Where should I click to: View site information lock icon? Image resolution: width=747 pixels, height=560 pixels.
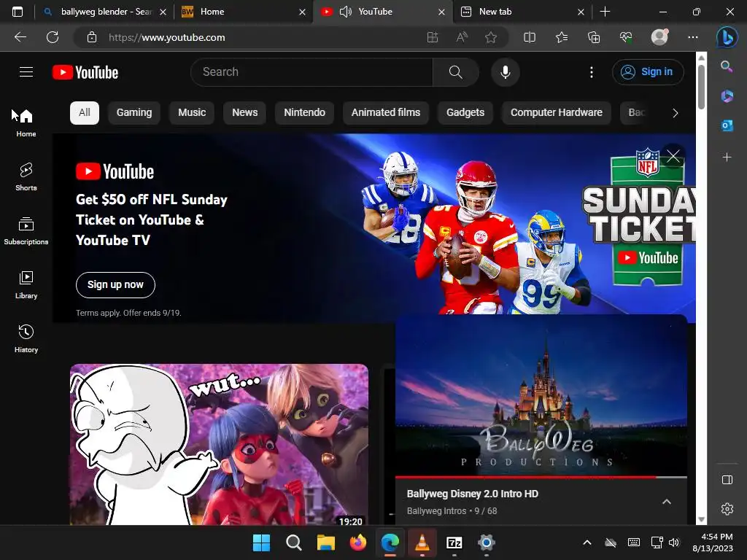[x=92, y=37]
